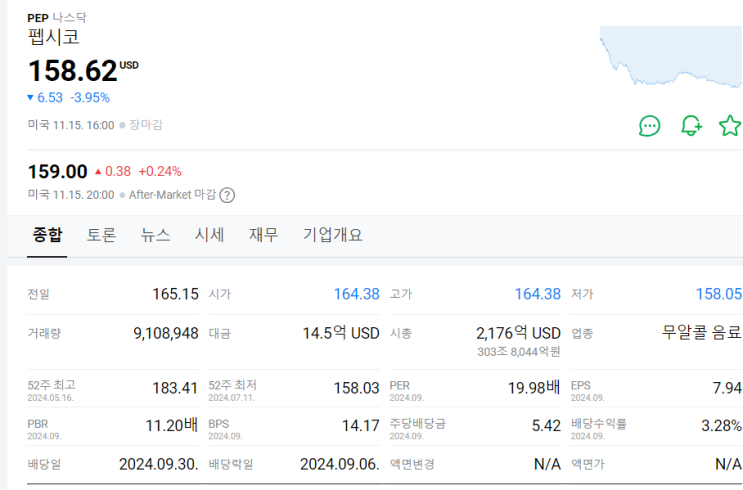Open After-Market help question mark icon

[x=227, y=195]
